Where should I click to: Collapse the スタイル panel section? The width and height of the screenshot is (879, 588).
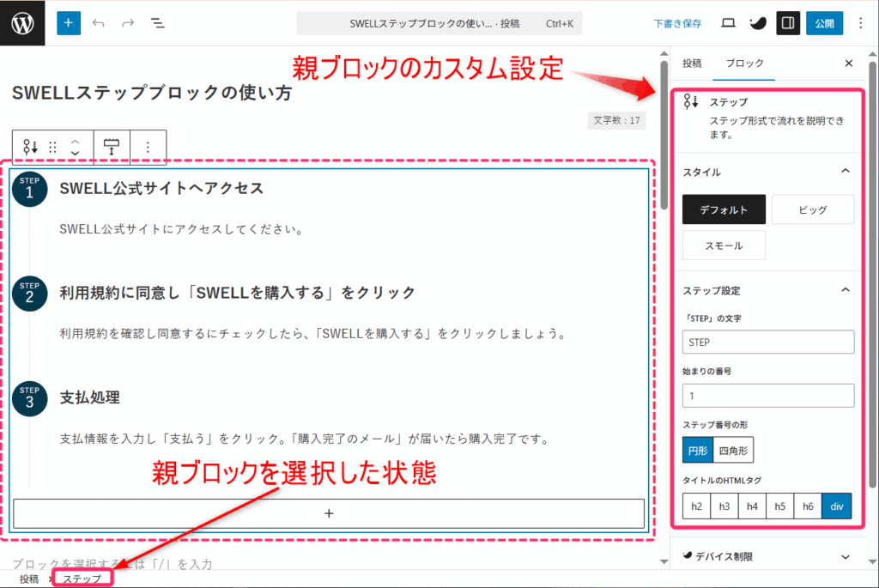pyautogui.click(x=846, y=172)
